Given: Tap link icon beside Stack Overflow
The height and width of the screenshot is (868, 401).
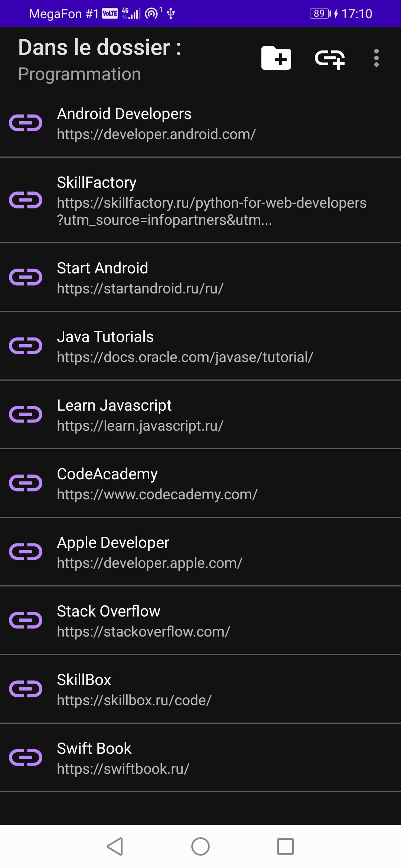Looking at the screenshot, I should [x=26, y=621].
